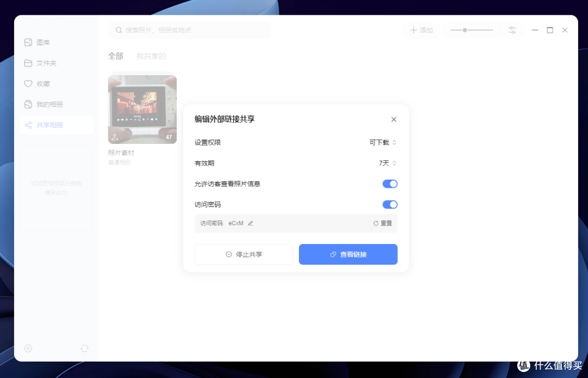Screen dimensions: 588x378
Task: Click the 停止共享 button
Action: click(244, 254)
